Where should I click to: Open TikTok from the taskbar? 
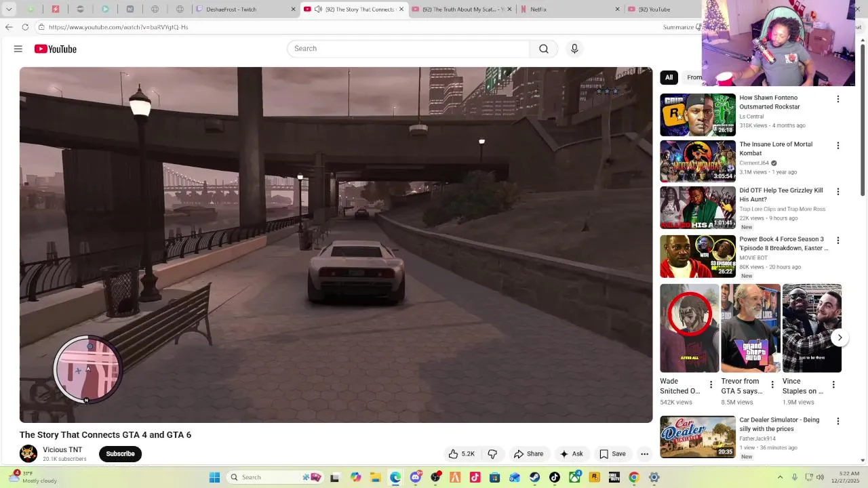point(555,477)
